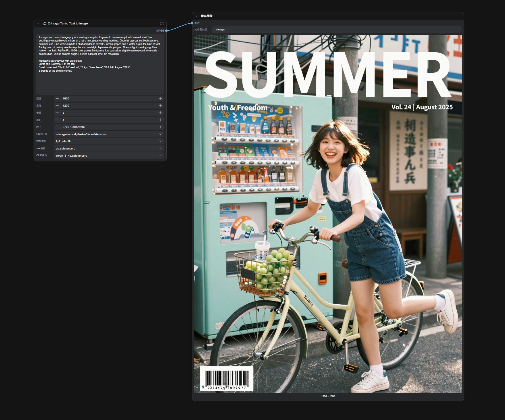Open the UNet名称 model dropdown

(x=109, y=134)
